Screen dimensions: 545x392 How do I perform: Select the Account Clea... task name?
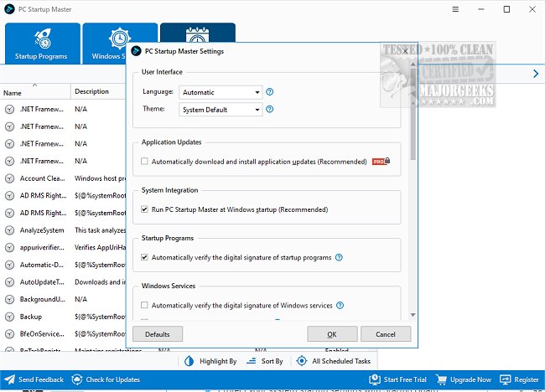point(43,178)
